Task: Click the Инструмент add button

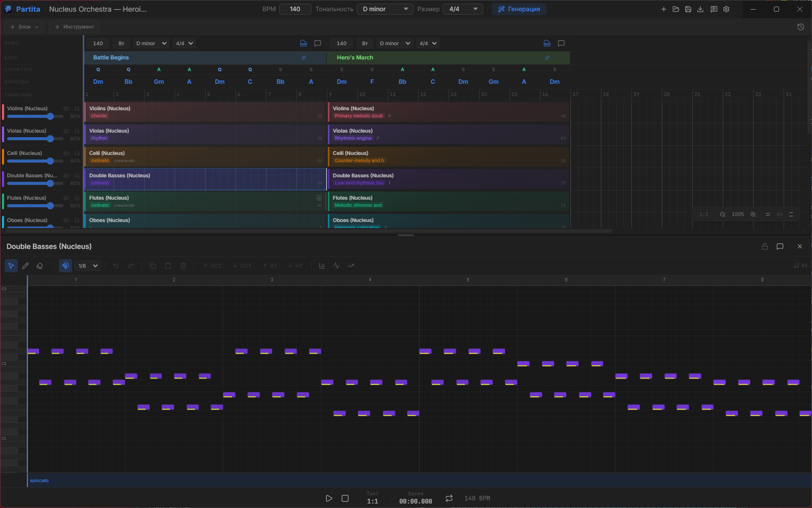Action: 74,27
